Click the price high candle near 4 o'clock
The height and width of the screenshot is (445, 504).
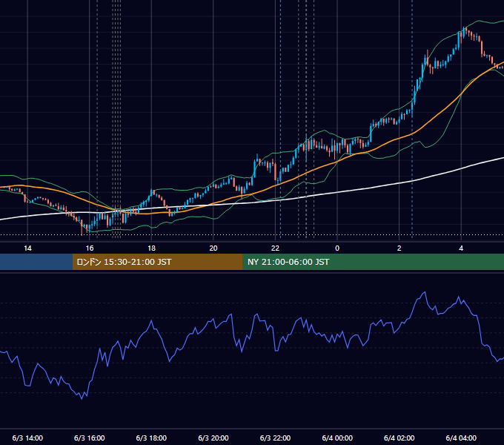464,31
